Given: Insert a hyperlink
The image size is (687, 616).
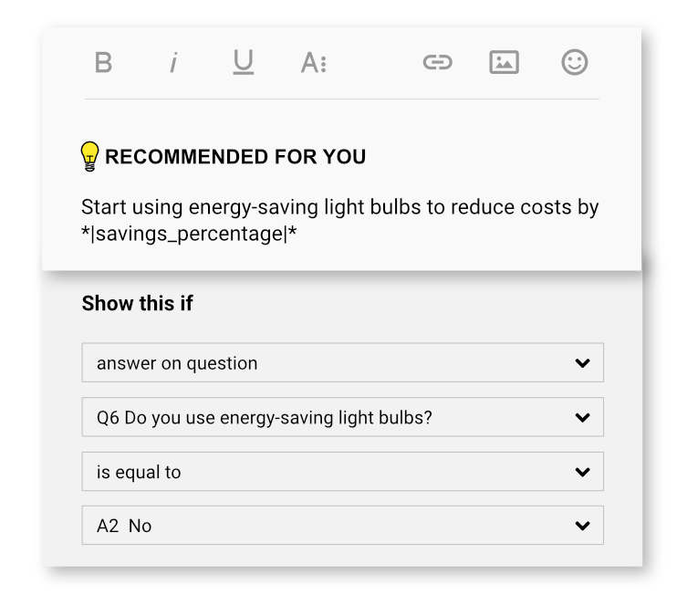Looking at the screenshot, I should click(x=438, y=62).
